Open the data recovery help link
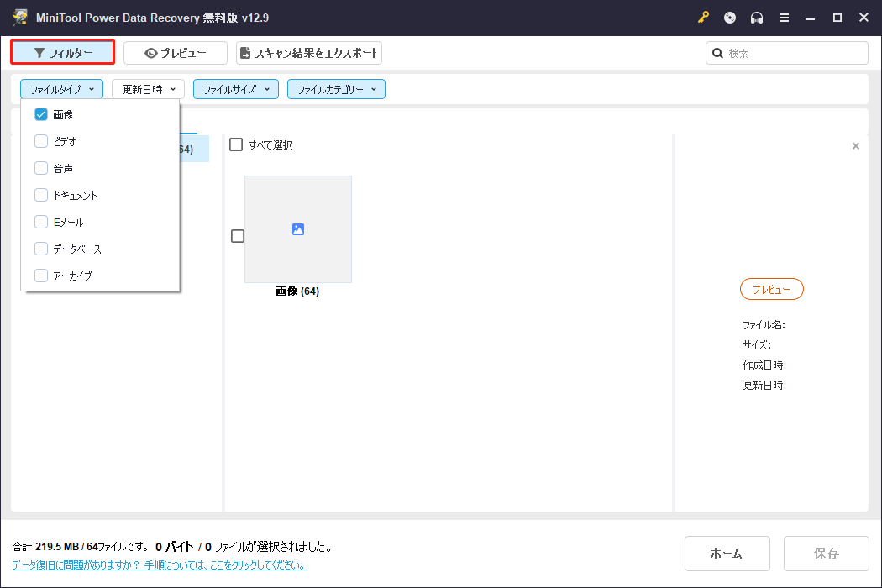Image resolution: width=882 pixels, height=588 pixels. [x=160, y=565]
